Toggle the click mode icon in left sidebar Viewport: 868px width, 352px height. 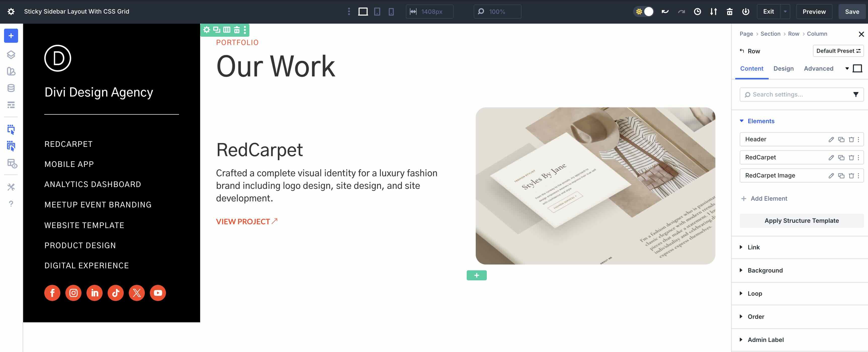pyautogui.click(x=11, y=130)
